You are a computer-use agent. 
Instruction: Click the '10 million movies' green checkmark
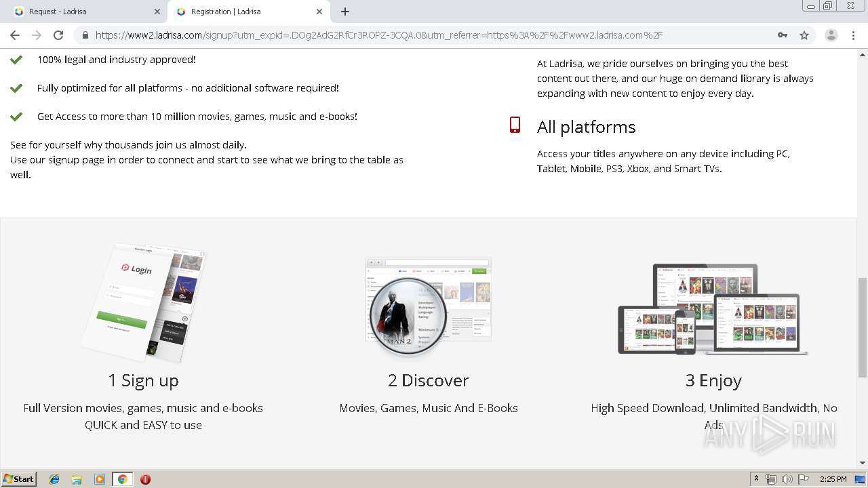[x=16, y=117]
